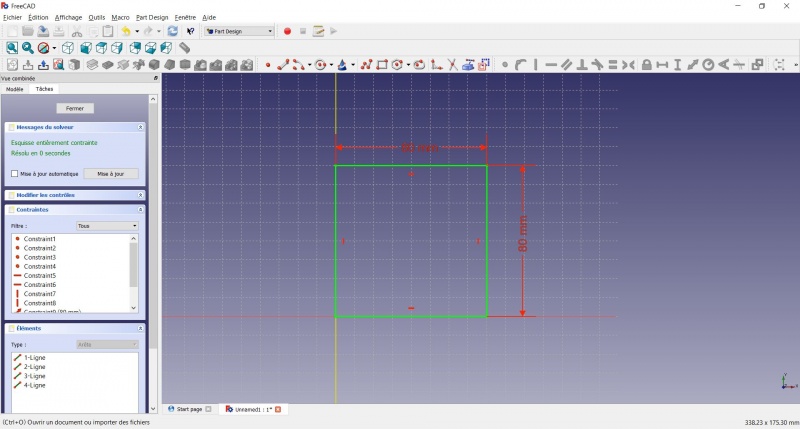Start recording a macro with red dot
The width and height of the screenshot is (800, 429).
click(287, 31)
